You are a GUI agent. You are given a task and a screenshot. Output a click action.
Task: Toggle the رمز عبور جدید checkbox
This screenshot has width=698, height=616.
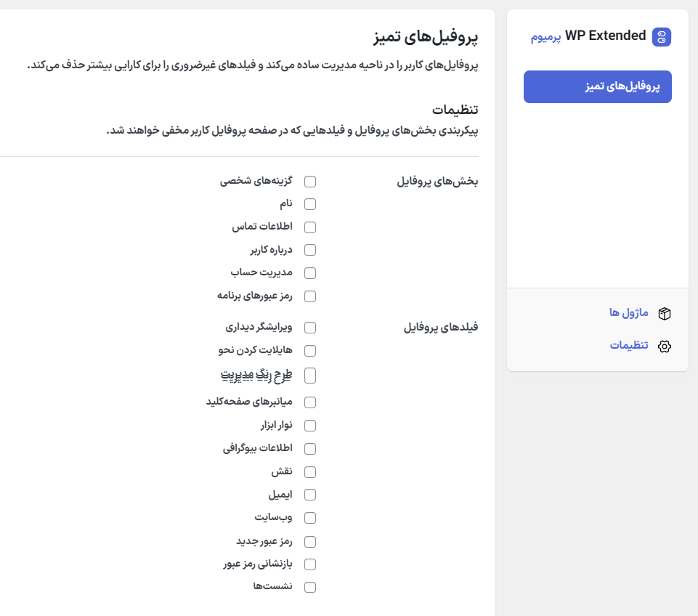tap(310, 541)
